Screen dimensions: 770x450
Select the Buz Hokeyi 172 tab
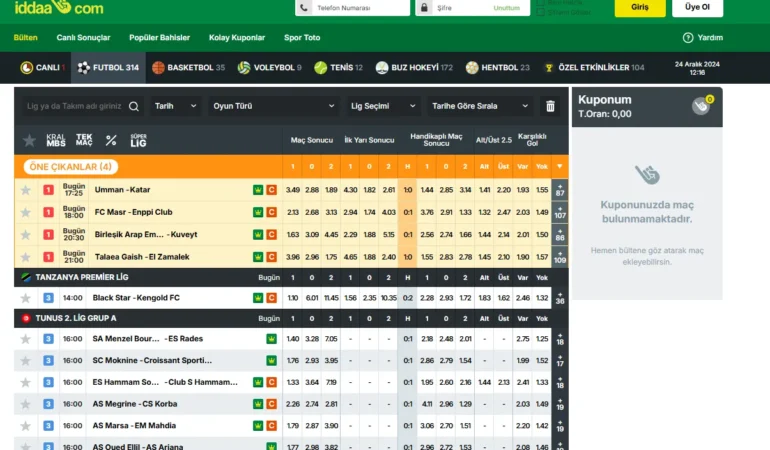click(414, 68)
